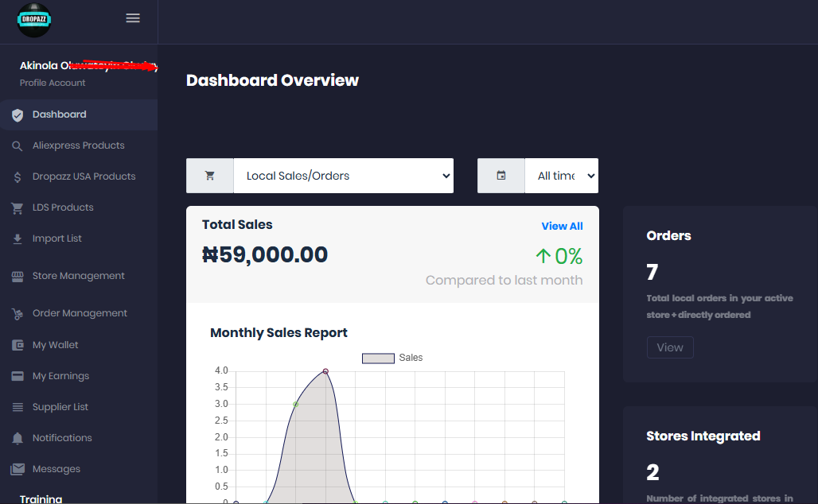818x504 pixels.
Task: Open My Earnings from the sidebar
Action: 60,376
